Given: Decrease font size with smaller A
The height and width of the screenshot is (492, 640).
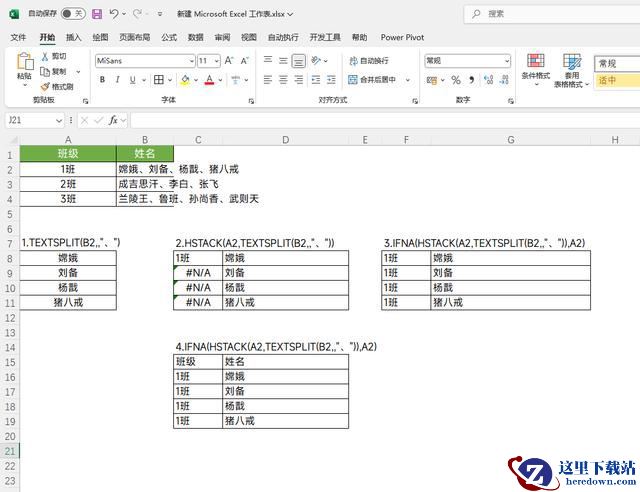Looking at the screenshot, I should [244, 61].
